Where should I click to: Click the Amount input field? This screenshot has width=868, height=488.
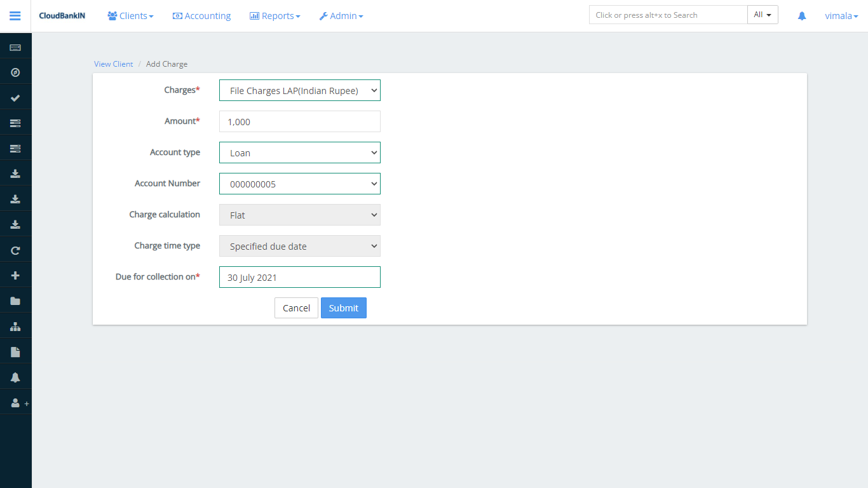tap(299, 122)
